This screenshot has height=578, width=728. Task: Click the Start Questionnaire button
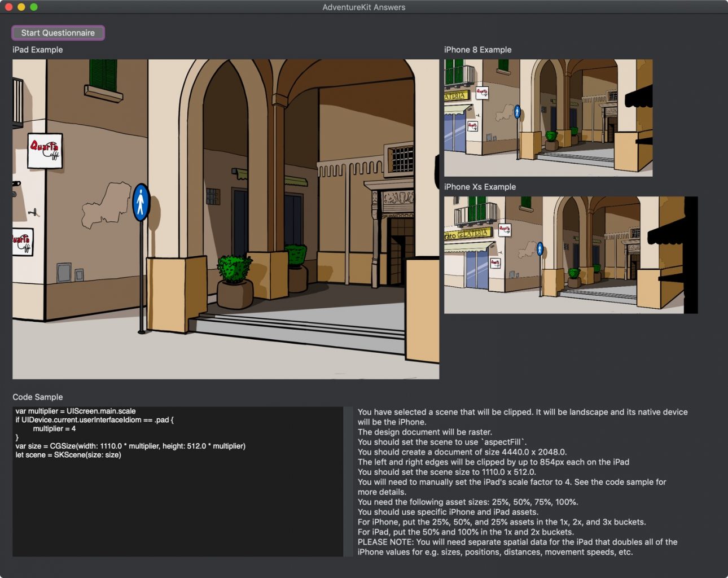(x=58, y=33)
